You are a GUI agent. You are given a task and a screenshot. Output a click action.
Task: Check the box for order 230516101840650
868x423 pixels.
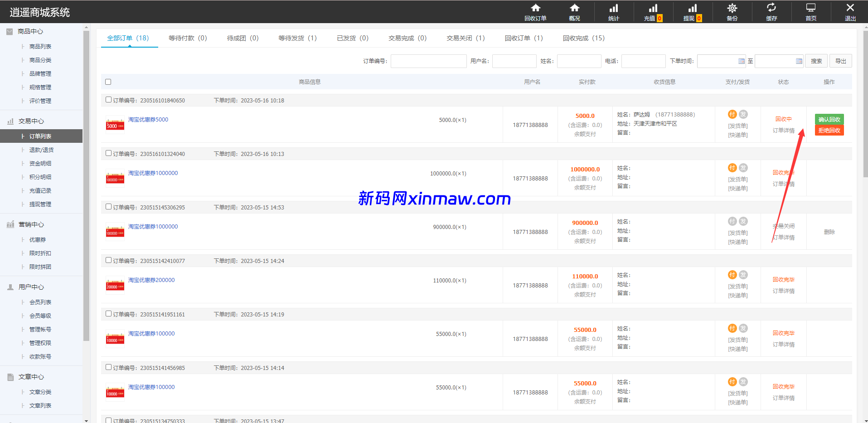pos(108,100)
